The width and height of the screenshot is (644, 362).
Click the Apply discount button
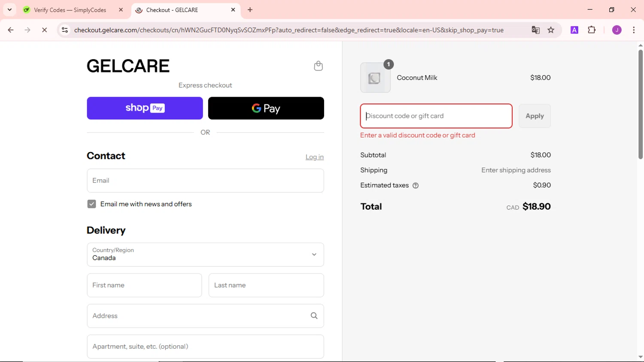click(x=535, y=116)
